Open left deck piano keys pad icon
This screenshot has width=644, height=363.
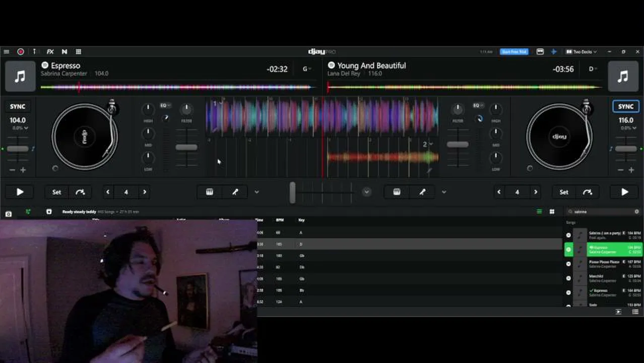click(x=210, y=192)
